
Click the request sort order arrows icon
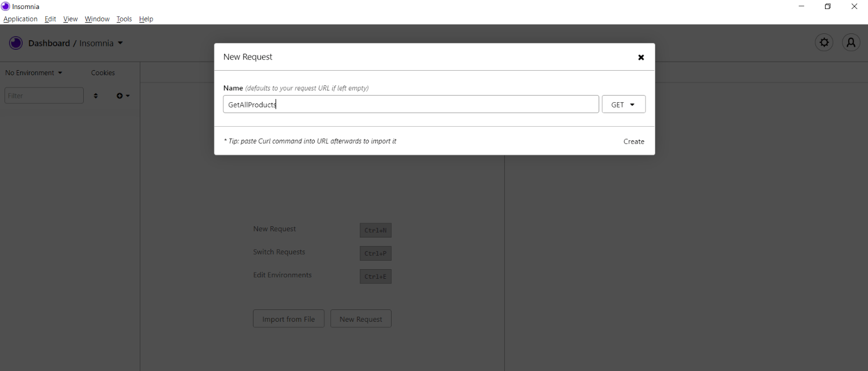pyautogui.click(x=96, y=96)
